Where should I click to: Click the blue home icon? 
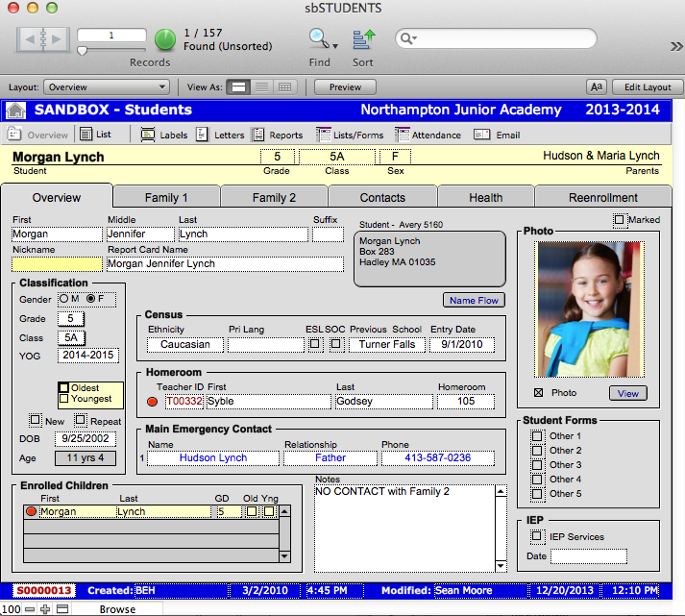click(14, 110)
